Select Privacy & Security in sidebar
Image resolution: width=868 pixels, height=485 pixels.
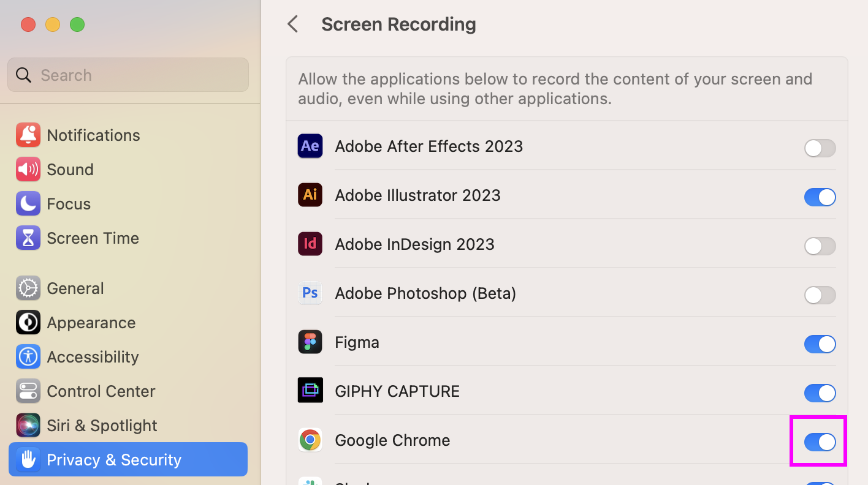click(128, 459)
